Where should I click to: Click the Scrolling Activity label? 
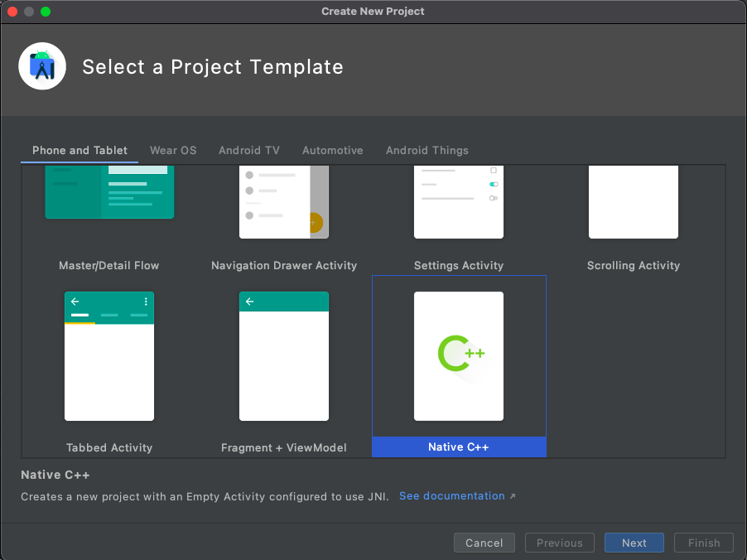click(634, 265)
